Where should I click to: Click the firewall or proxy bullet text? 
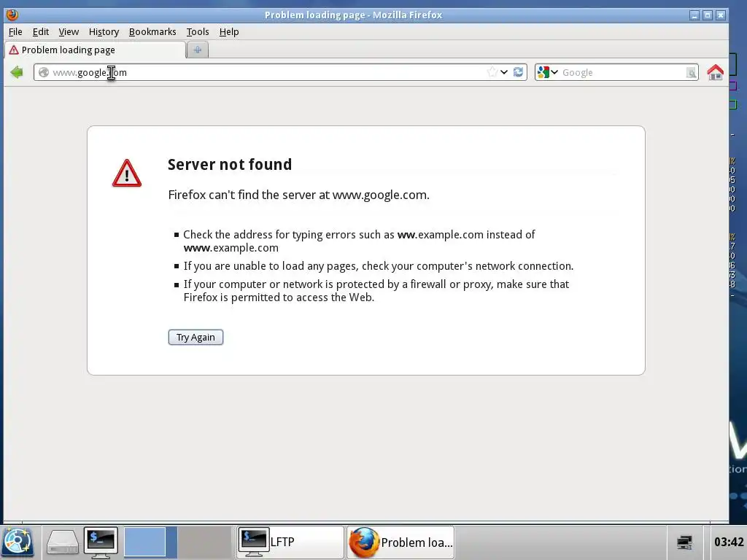[x=376, y=290]
